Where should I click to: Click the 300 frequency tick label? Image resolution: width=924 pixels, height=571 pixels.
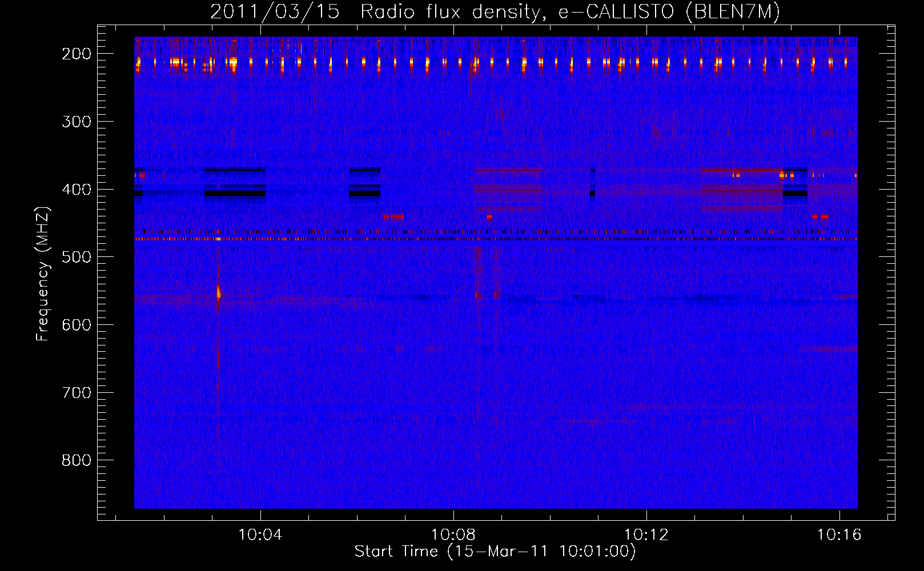[77, 122]
